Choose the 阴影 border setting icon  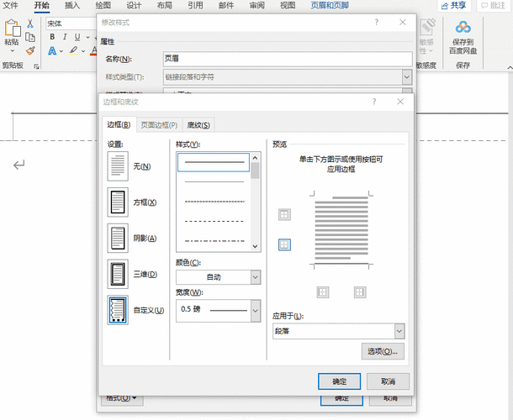(118, 238)
